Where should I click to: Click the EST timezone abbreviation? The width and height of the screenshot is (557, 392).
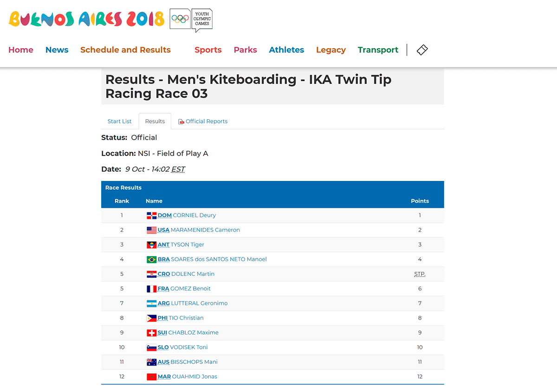pos(178,169)
